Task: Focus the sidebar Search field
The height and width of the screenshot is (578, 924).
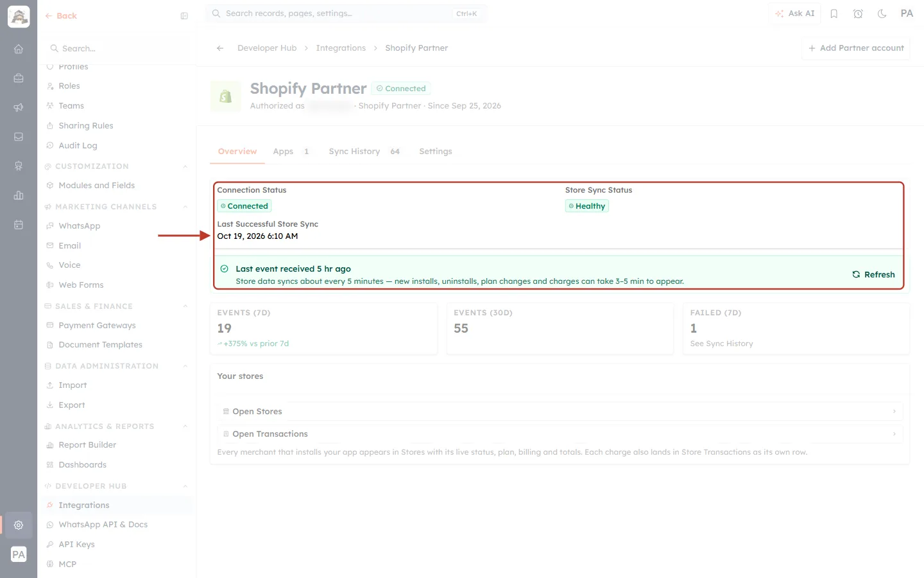Action: pyautogui.click(x=117, y=49)
